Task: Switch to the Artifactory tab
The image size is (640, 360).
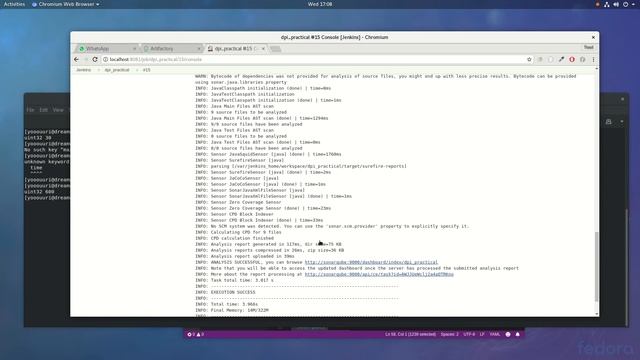Action: pyautogui.click(x=171, y=49)
